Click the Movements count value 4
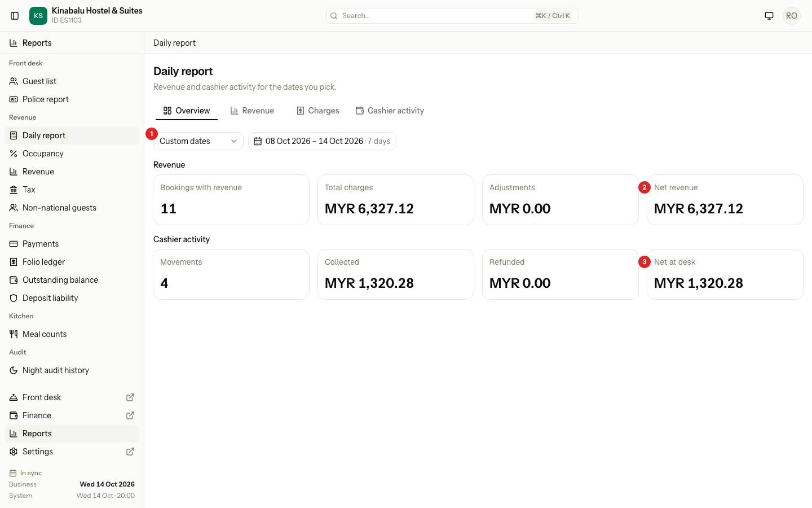Image resolution: width=812 pixels, height=508 pixels. 164,283
